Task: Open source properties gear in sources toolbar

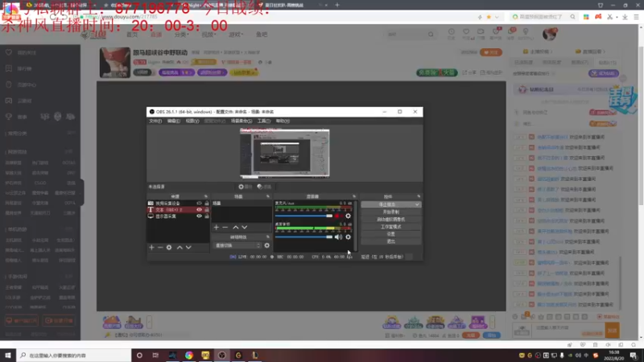Action: pos(169,248)
